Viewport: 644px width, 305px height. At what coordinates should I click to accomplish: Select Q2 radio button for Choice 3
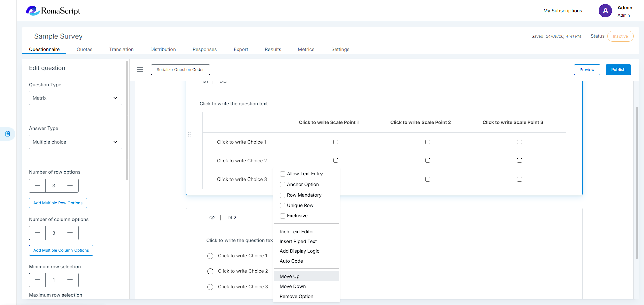coord(210,287)
